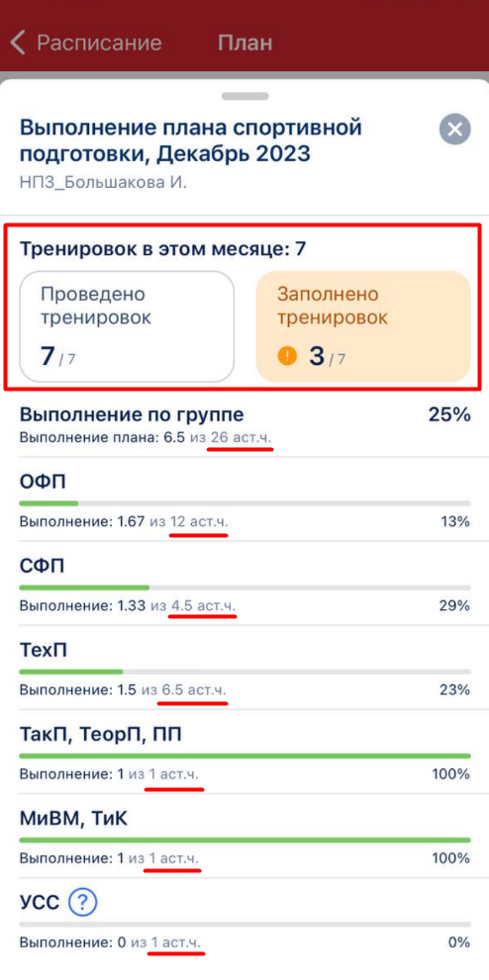This screenshot has height=980, width=489.
Task: Tap the orange warning icon in Заполнено тренировок
Action: click(x=287, y=357)
